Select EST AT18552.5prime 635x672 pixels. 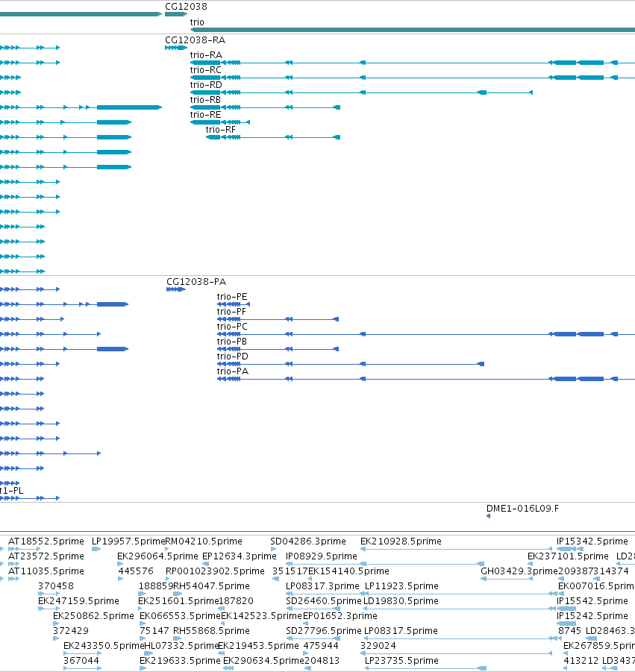(46, 541)
